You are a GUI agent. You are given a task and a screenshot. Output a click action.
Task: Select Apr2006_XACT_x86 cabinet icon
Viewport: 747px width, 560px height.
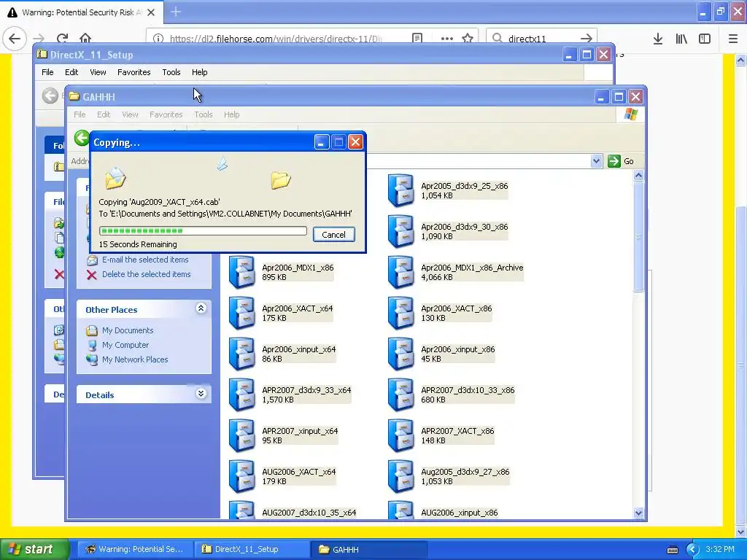(x=400, y=314)
